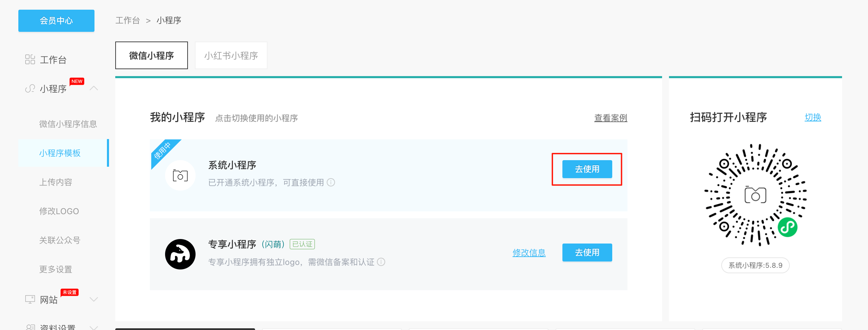The image size is (868, 330).
Task: Click the 小程序 link icon in sidebar
Action: coord(30,89)
